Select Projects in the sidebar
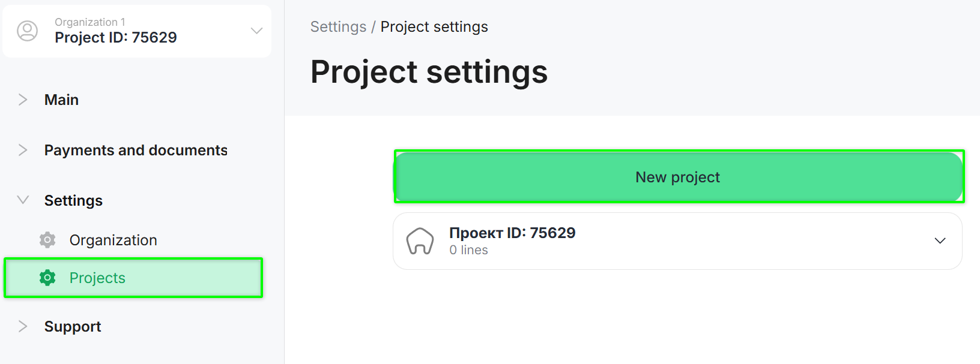This screenshot has width=980, height=364. (x=97, y=278)
